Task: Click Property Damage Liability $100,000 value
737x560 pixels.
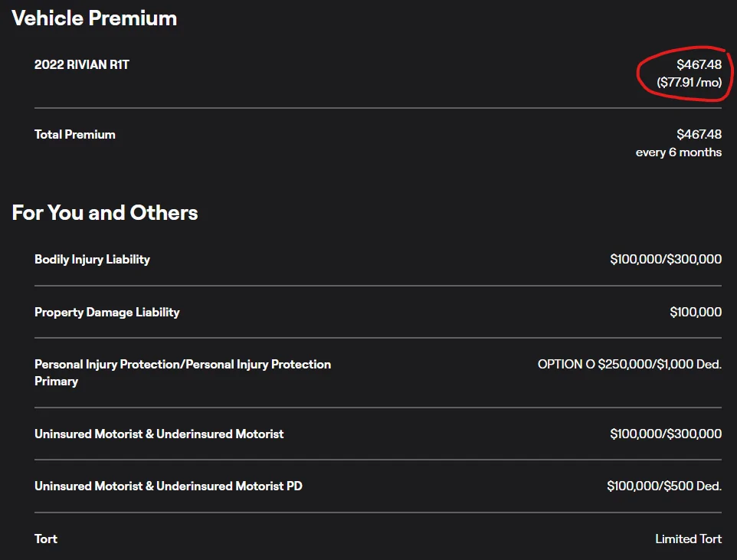Action: point(696,312)
